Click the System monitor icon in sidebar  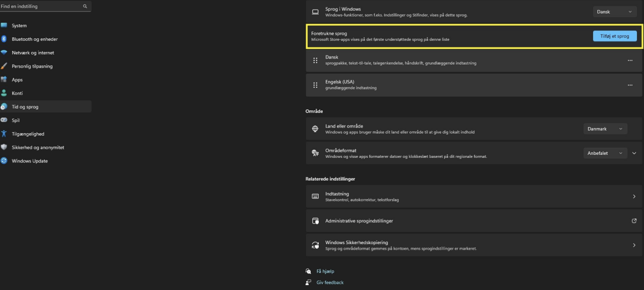pyautogui.click(x=4, y=25)
